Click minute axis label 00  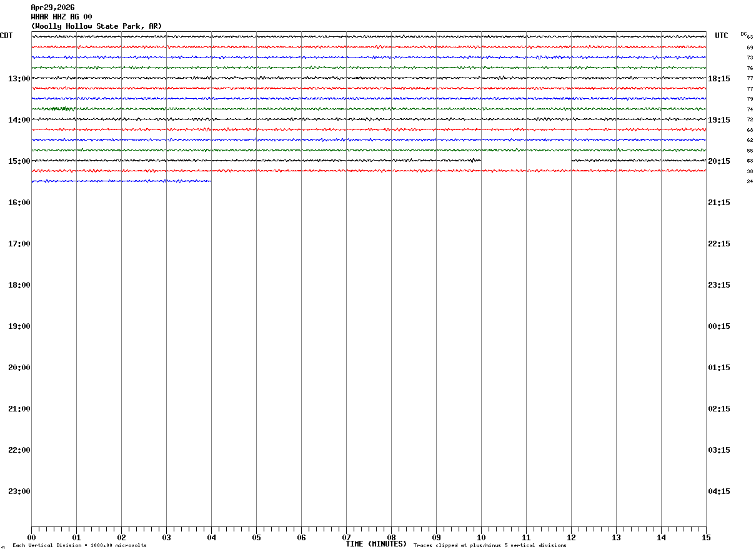31,538
